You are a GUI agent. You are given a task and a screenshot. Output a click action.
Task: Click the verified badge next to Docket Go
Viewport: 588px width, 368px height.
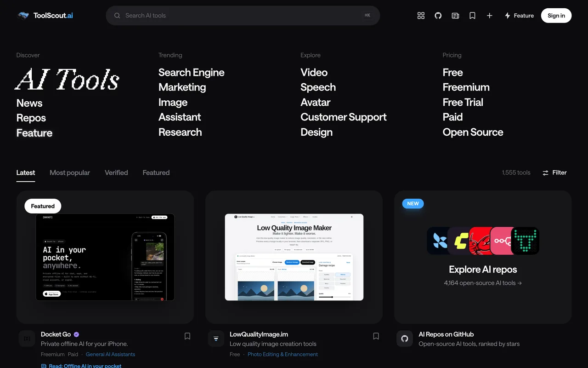click(x=76, y=334)
